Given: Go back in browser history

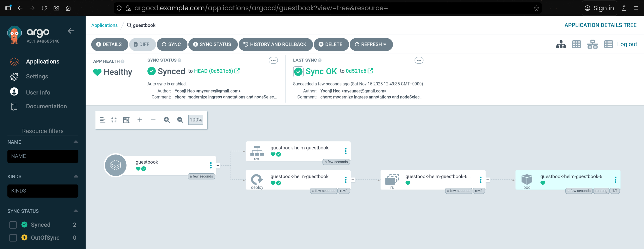Looking at the screenshot, I should point(20,8).
